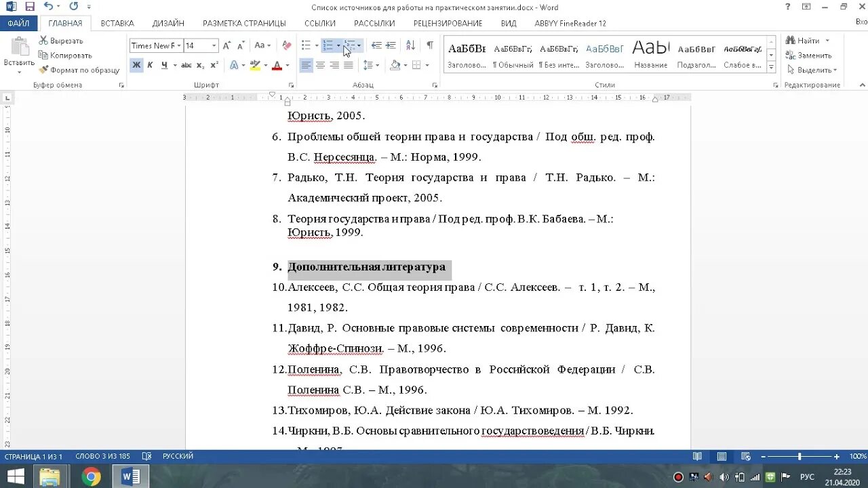Click the zoom in plus button

point(837,456)
